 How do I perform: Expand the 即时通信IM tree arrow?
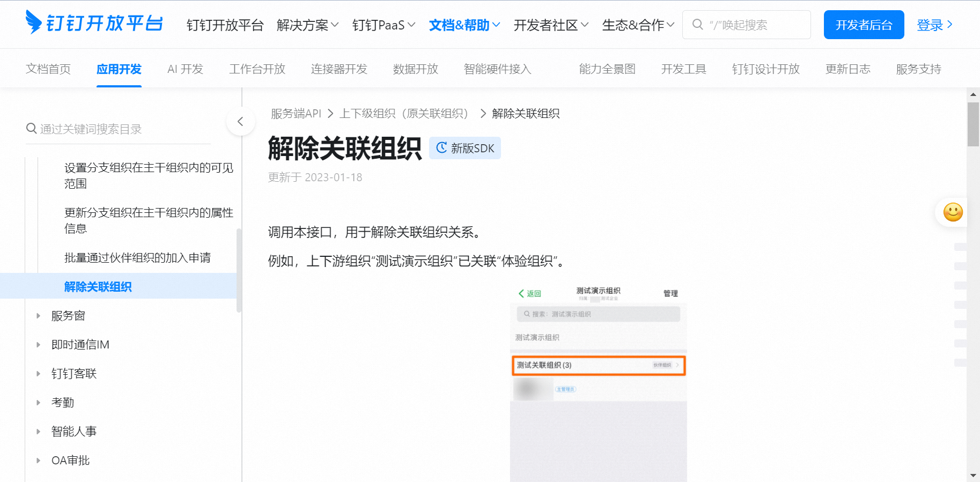tap(38, 345)
